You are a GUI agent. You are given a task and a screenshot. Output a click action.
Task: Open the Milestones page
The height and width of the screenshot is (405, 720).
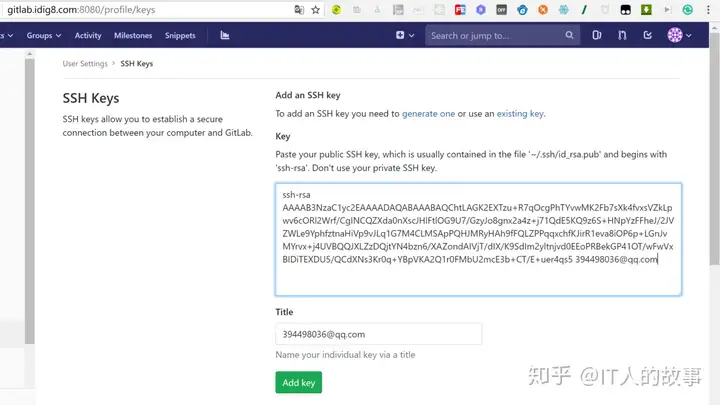pos(133,35)
